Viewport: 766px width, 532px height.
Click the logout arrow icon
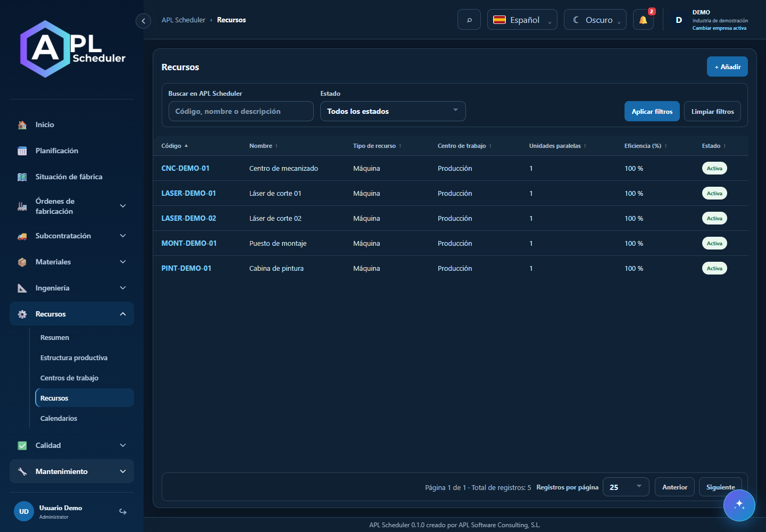pos(123,511)
